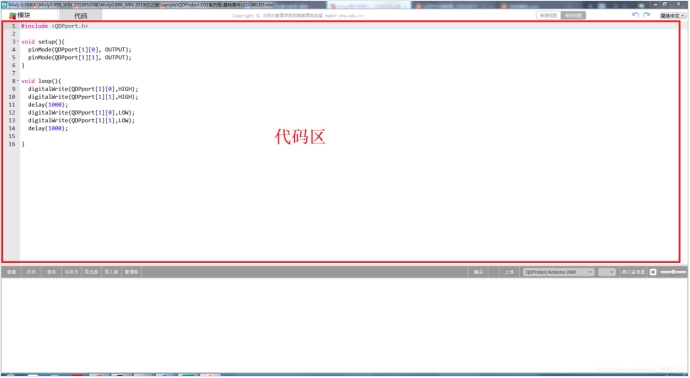
Task: Click the square icon beside the zoom slider
Action: click(x=653, y=272)
